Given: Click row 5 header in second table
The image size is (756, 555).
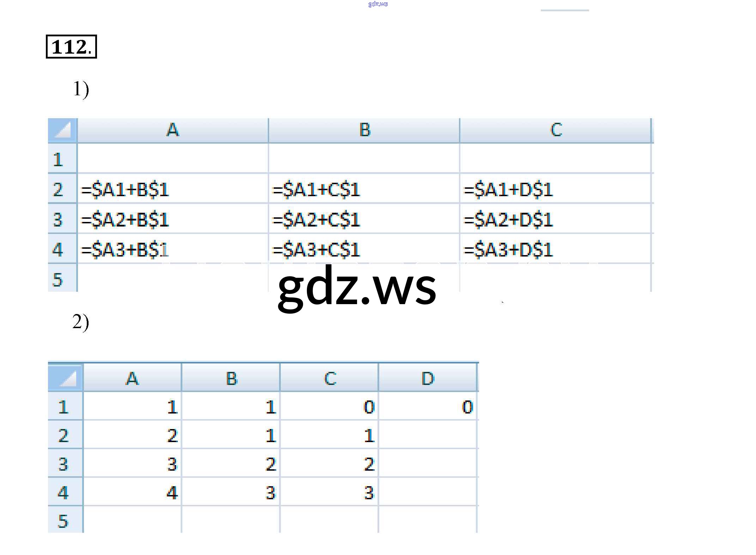Looking at the screenshot, I should pos(63,521).
